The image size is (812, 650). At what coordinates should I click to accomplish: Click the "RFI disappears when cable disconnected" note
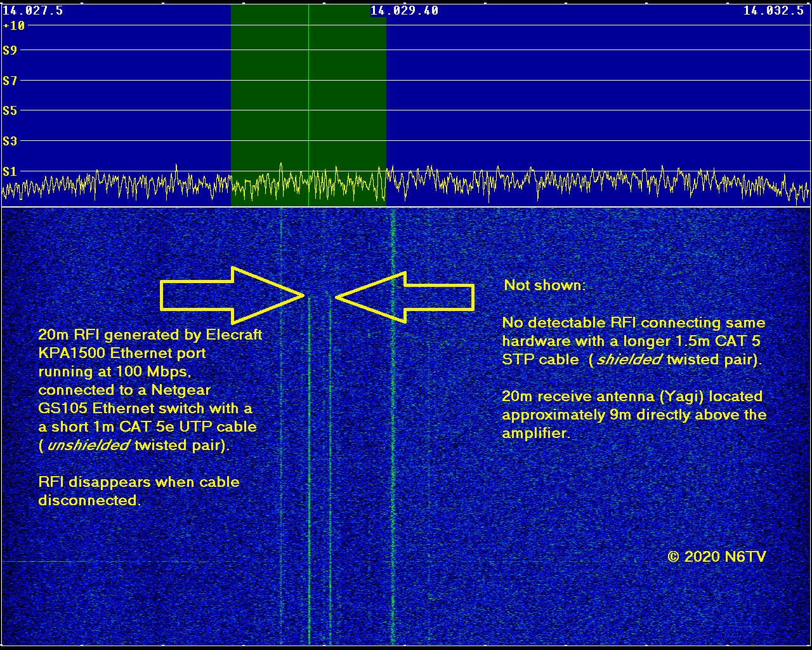point(138,491)
